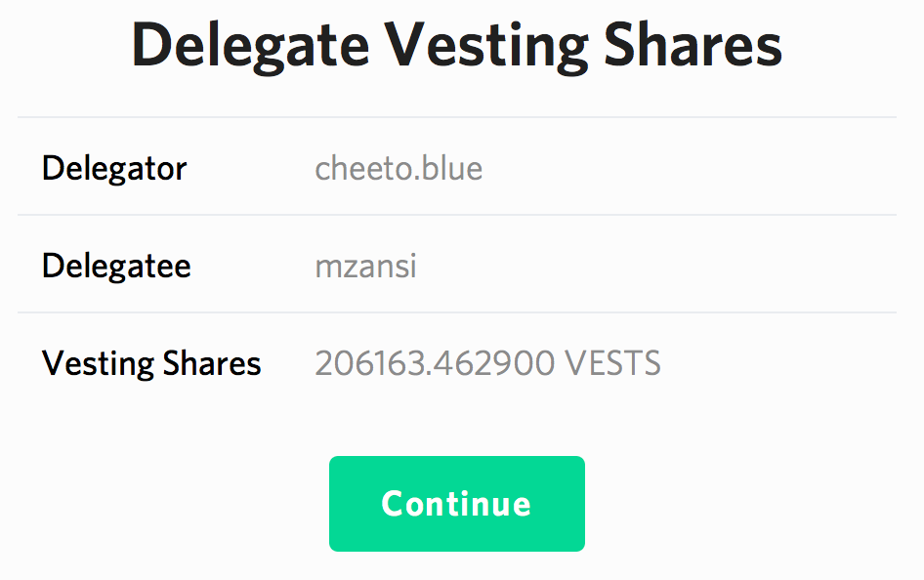
Task: Click the Continue text on the green button
Action: [456, 504]
